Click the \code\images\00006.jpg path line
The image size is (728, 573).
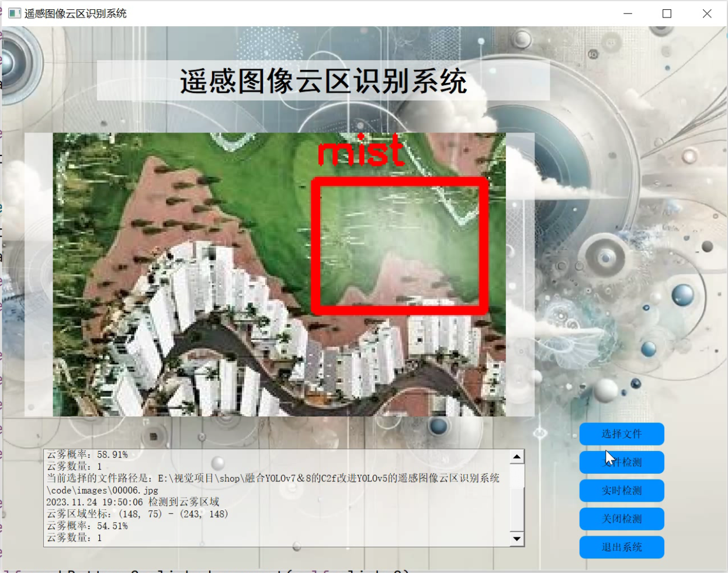102,491
